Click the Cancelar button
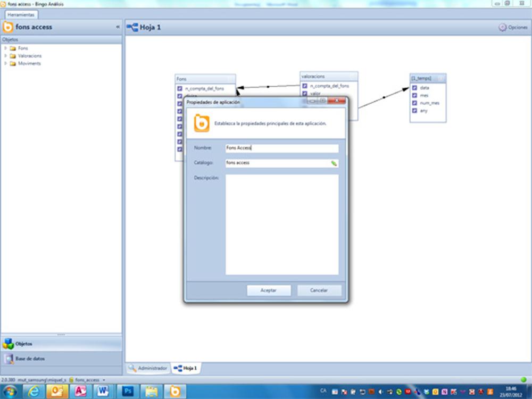This screenshot has height=399, width=532. pyautogui.click(x=319, y=290)
